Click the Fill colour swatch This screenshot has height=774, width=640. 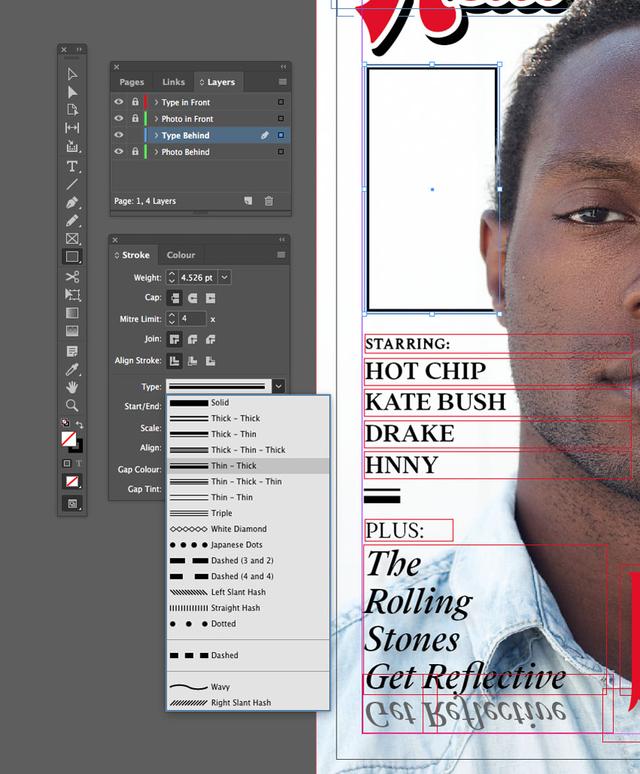pyautogui.click(x=69, y=438)
